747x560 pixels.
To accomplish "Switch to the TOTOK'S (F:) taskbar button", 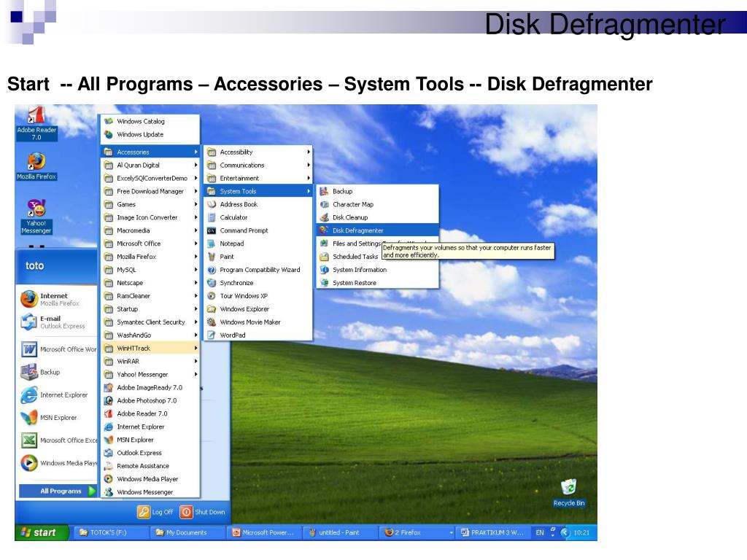I will click(x=111, y=532).
